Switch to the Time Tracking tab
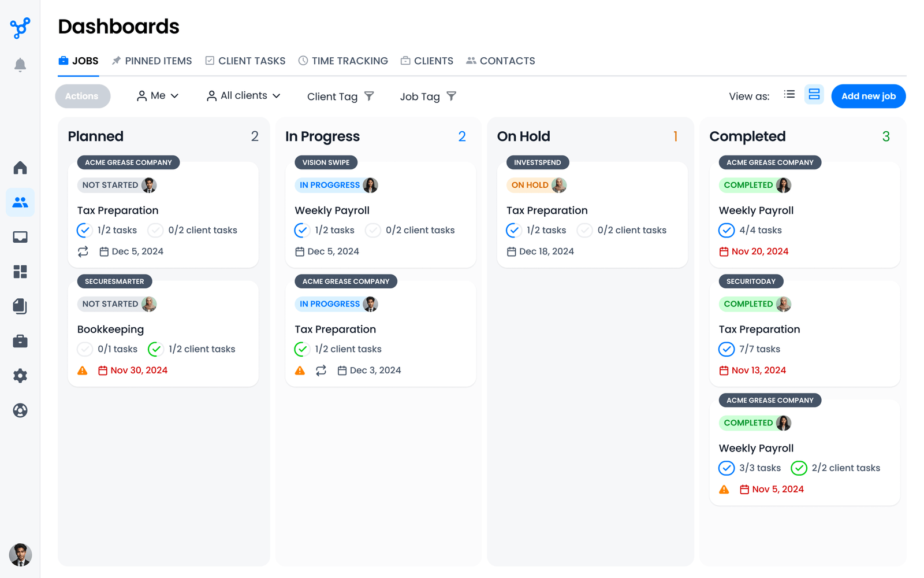Viewport: 924px width, 578px height. coord(343,61)
